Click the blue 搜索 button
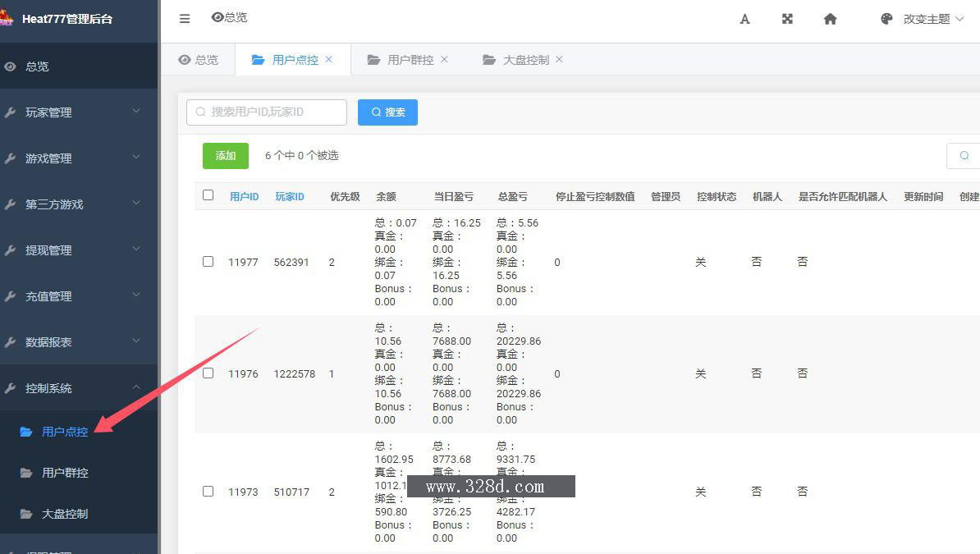Screen dimensions: 980x554 387,112
